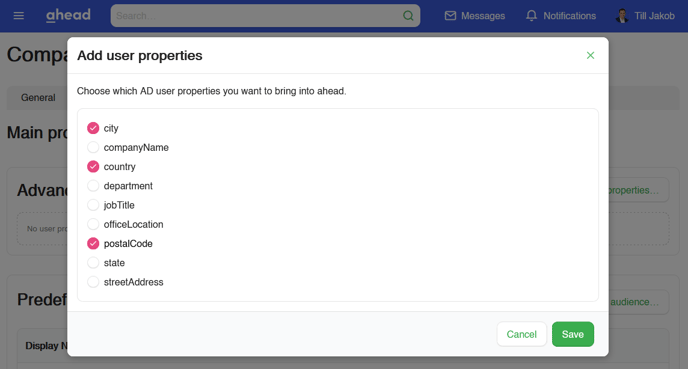Check the jobTitle property
The image size is (688, 369).
pos(93,205)
